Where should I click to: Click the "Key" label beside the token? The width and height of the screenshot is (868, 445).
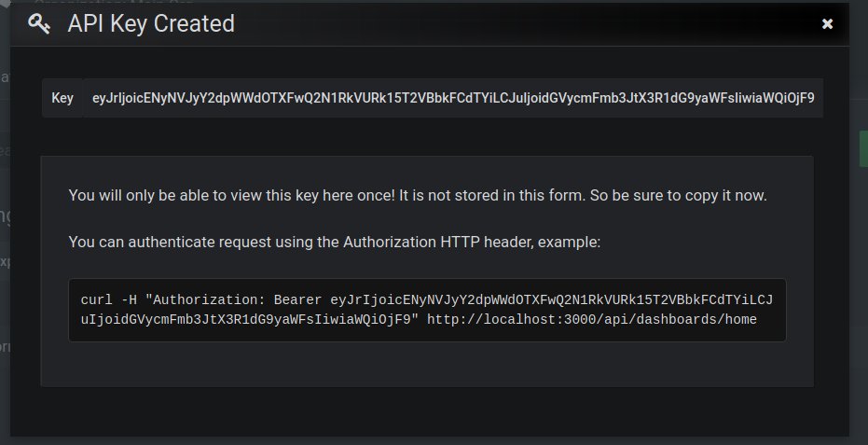click(x=62, y=98)
